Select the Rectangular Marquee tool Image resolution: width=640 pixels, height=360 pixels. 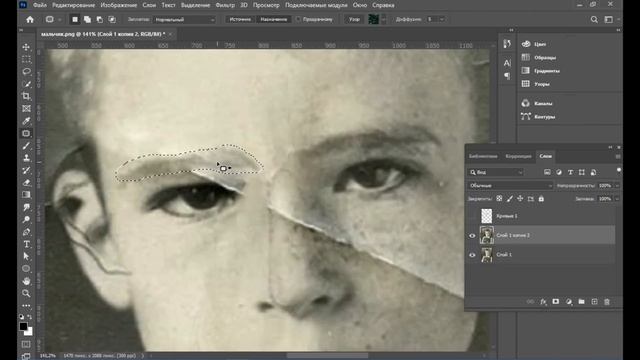tap(26, 59)
